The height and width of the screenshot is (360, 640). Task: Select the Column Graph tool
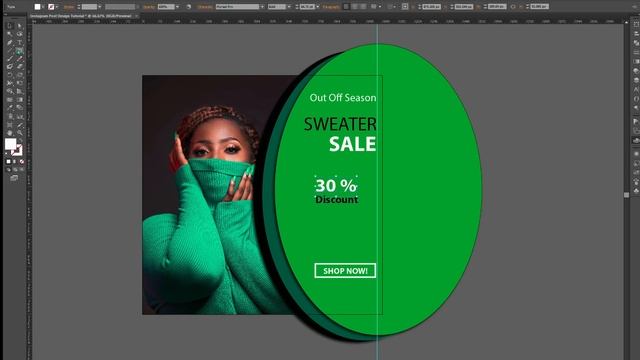click(x=20, y=116)
